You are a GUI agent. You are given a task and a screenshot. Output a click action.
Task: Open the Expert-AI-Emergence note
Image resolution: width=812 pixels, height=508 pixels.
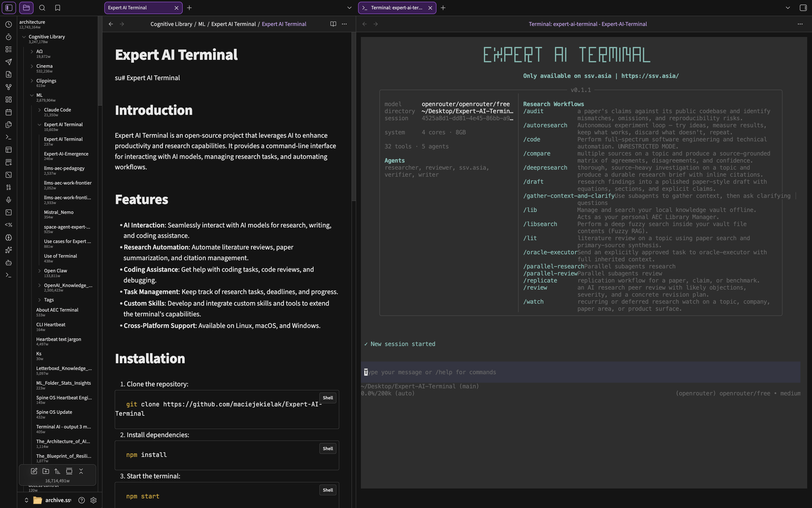[x=66, y=154]
